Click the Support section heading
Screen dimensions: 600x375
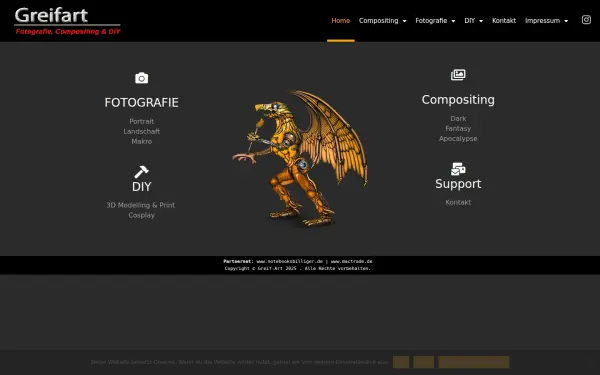(x=458, y=184)
